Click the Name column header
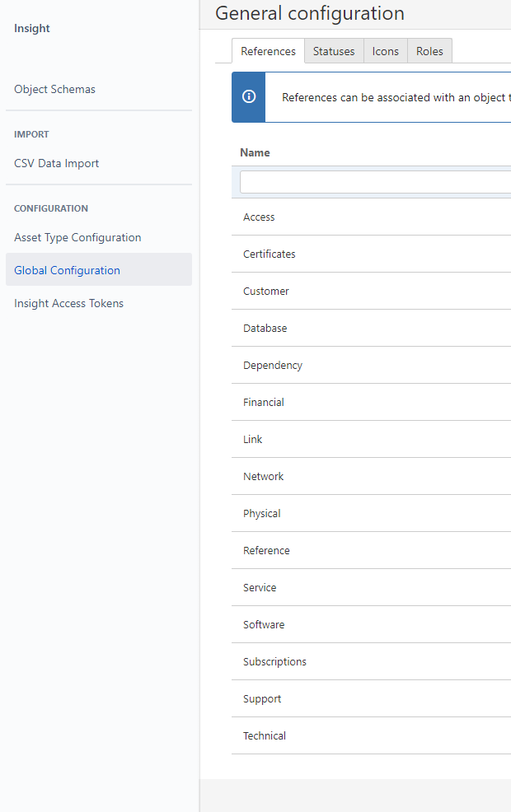 (x=255, y=152)
